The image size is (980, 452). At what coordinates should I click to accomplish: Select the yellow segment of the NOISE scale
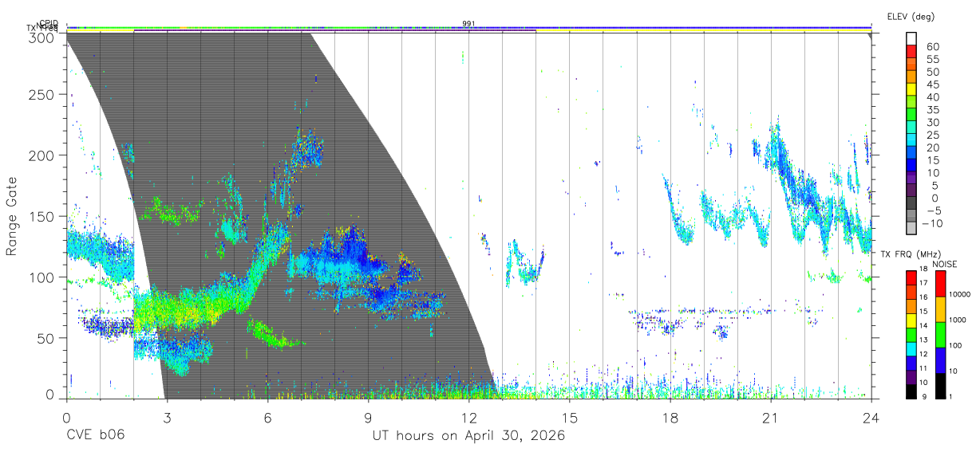tap(940, 308)
